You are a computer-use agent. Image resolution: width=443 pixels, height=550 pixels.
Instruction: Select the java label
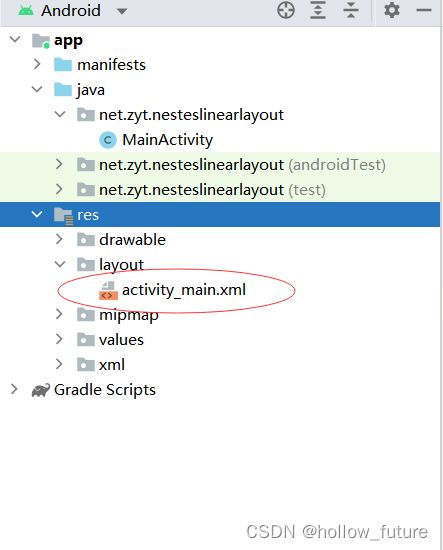(x=90, y=90)
